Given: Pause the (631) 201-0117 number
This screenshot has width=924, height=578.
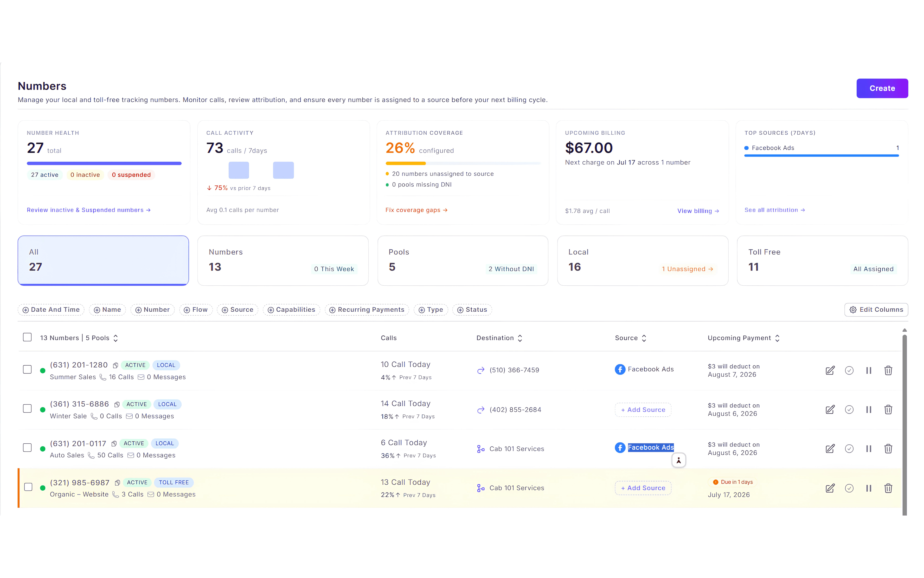Looking at the screenshot, I should click(869, 448).
